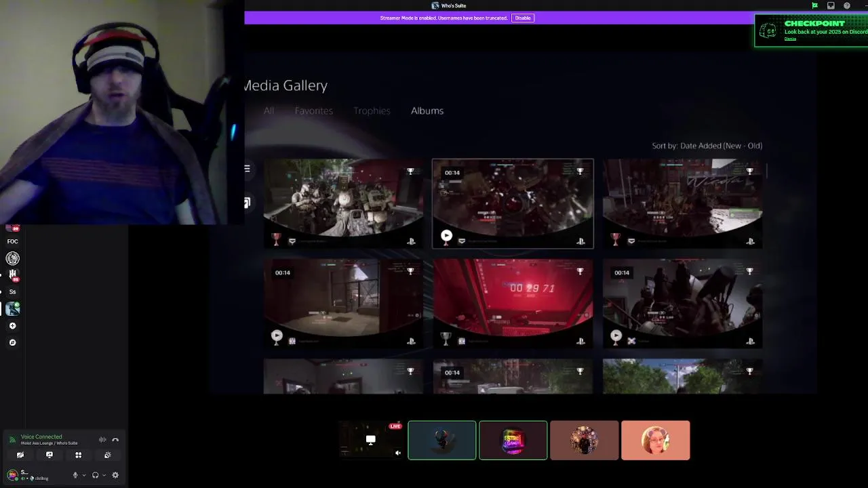Image resolution: width=868 pixels, height=488 pixels.
Task: Click trophy icon on red timer thumbnail
Action: pyautogui.click(x=580, y=271)
